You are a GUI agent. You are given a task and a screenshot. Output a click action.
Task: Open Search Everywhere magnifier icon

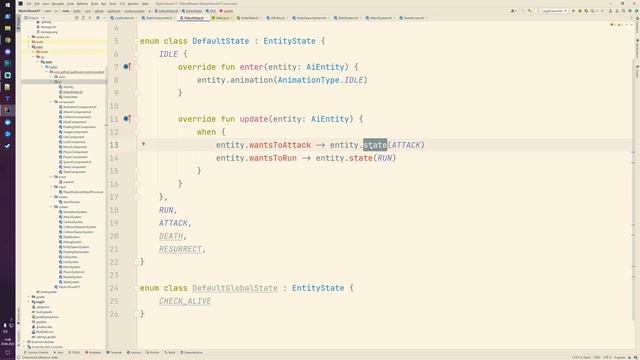point(623,11)
